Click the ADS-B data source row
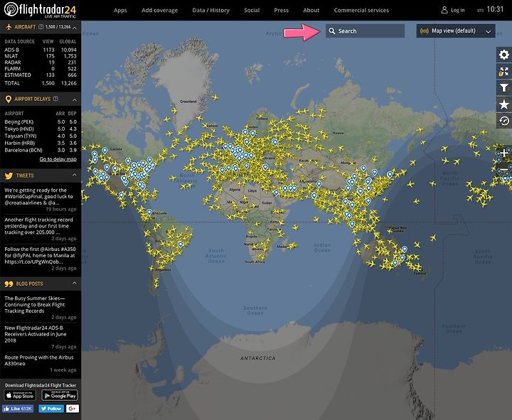The image size is (512, 420). [41, 50]
